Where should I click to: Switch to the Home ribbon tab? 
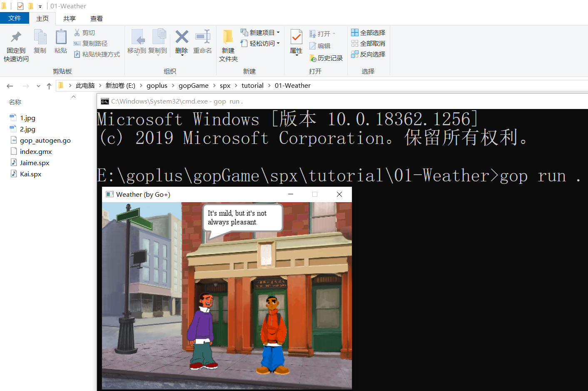coord(42,18)
